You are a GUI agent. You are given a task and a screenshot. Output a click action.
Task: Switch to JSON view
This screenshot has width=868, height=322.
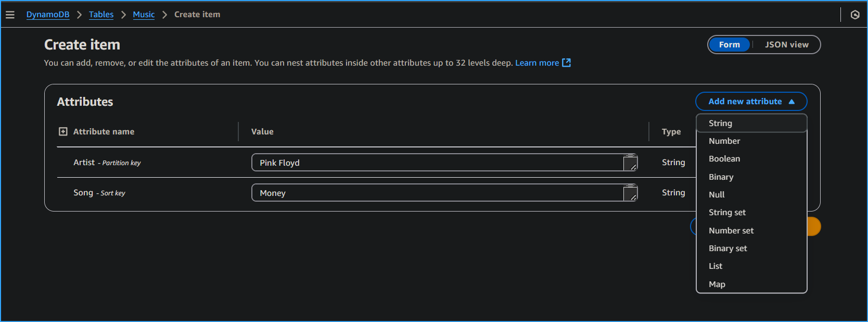tap(786, 45)
